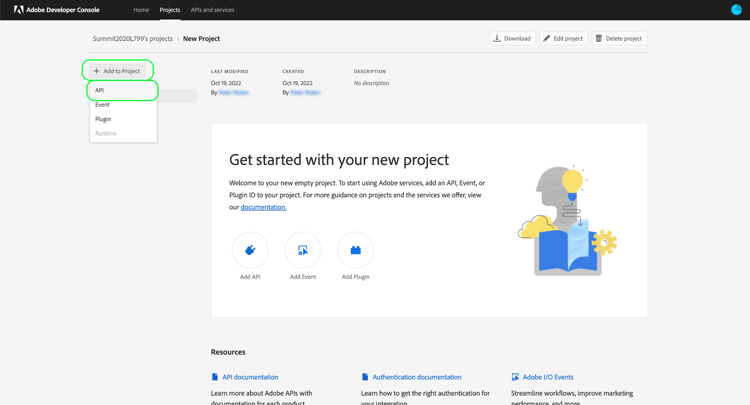
Task: Click the Add Plugin label
Action: [355, 276]
